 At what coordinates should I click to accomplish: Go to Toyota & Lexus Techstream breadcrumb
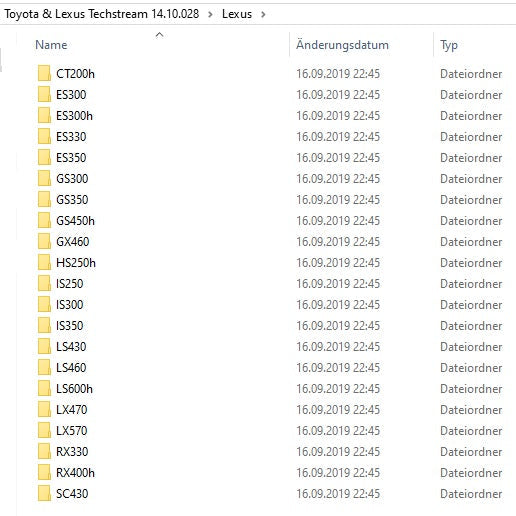tap(102, 14)
